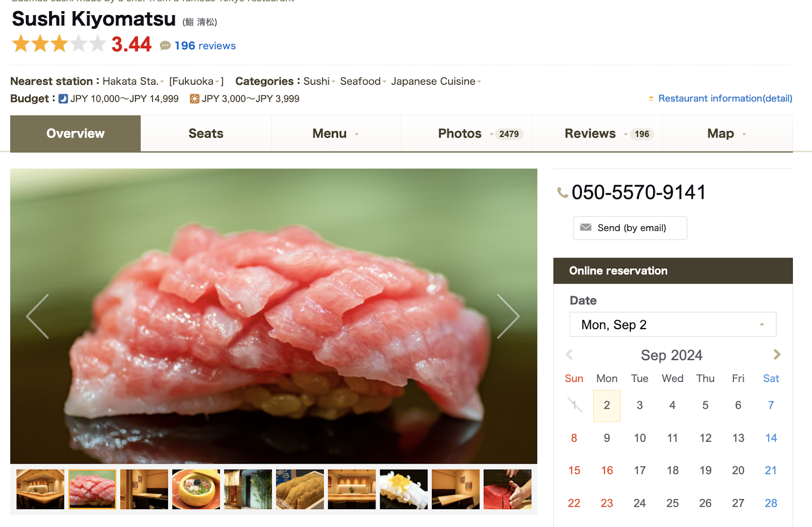Open Restaurant information (detail) link
Screen dimensions: 812x527
725,98
